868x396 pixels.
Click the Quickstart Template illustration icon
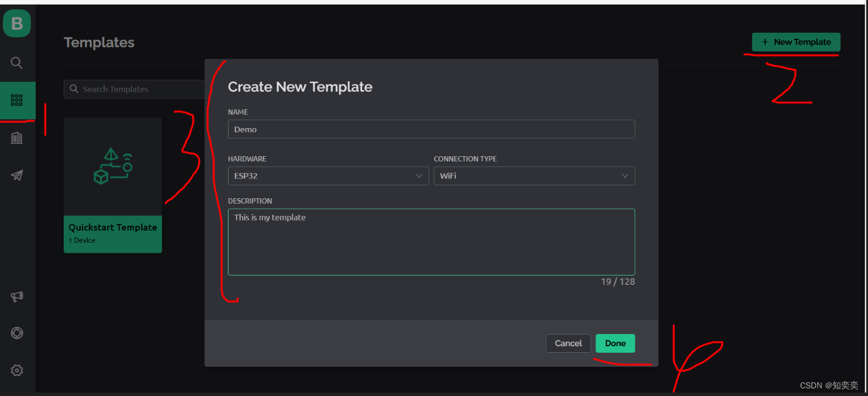[x=113, y=166]
